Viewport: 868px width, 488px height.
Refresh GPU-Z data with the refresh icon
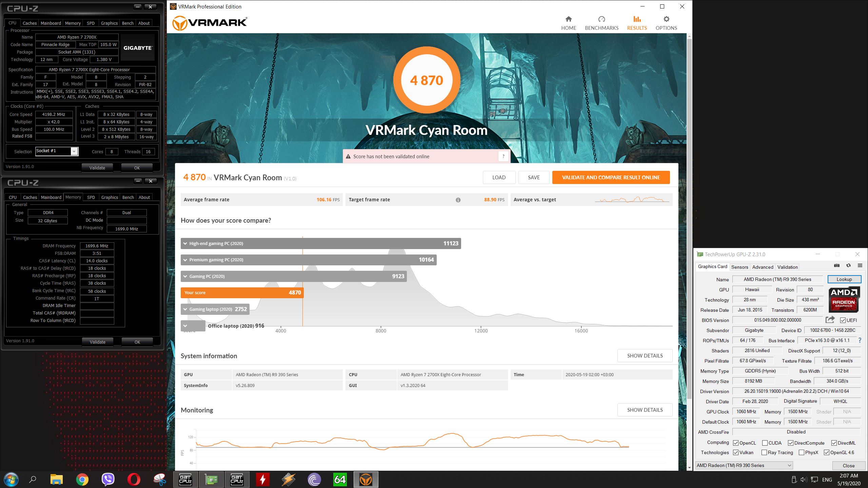click(848, 266)
